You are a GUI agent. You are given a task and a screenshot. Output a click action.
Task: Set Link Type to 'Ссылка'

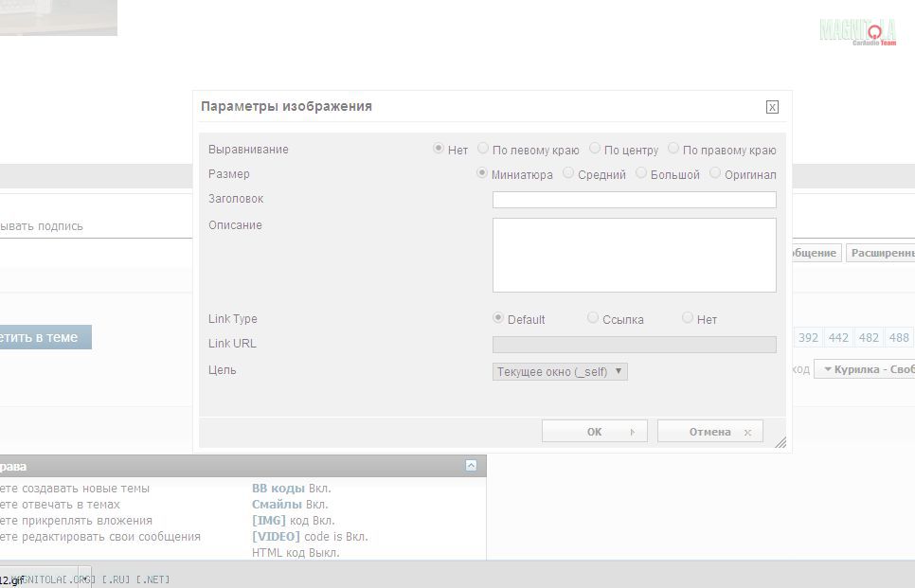(593, 318)
